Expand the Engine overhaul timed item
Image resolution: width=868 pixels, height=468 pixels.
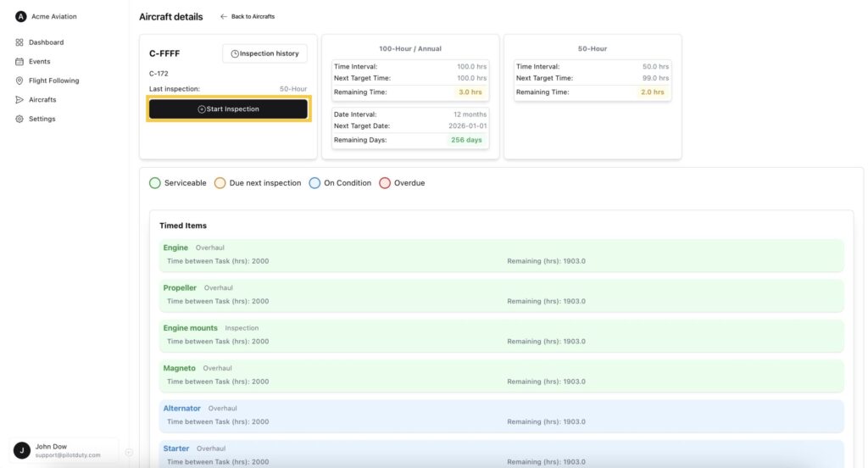[x=501, y=254]
